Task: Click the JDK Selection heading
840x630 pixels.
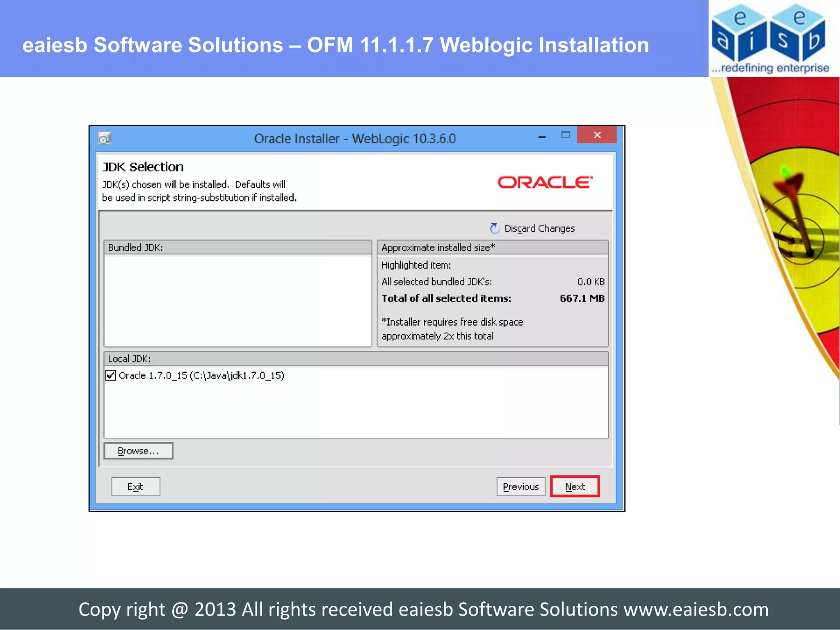Action: (x=143, y=167)
